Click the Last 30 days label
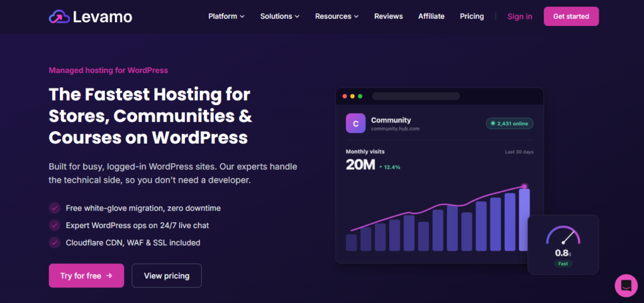Screen dimensions: 644x303 pyautogui.click(x=519, y=152)
